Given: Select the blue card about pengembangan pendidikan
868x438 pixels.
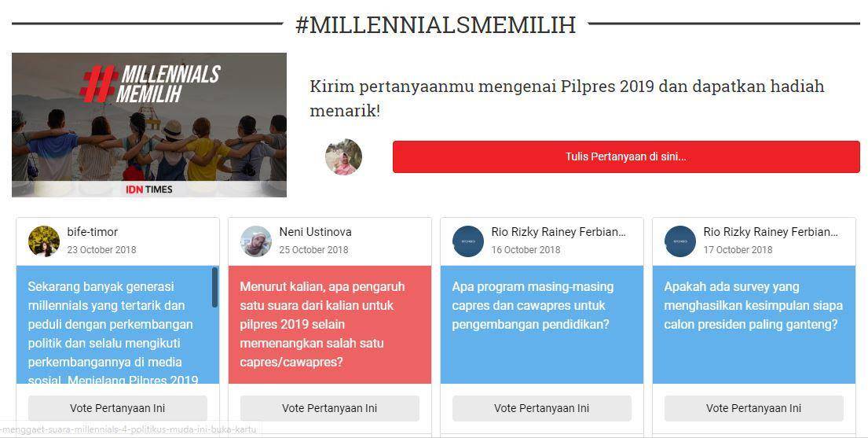Looking at the screenshot, I should tap(541, 324).
